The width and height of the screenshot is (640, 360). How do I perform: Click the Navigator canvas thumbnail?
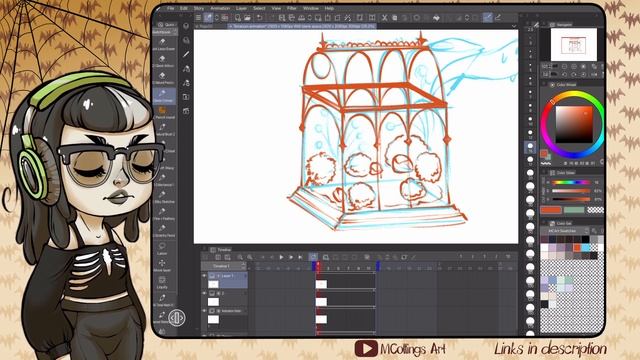[573, 44]
